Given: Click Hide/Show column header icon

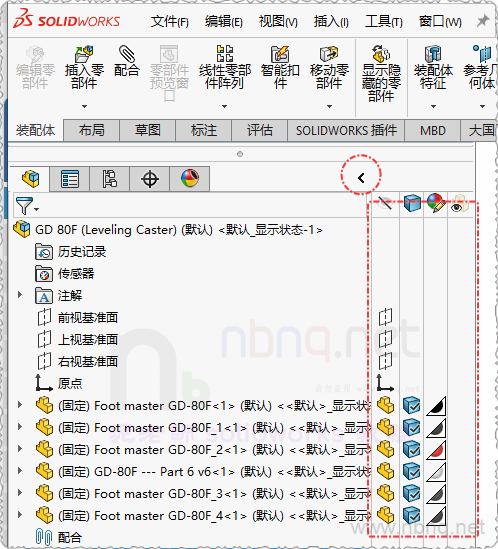Looking at the screenshot, I should 385,203.
